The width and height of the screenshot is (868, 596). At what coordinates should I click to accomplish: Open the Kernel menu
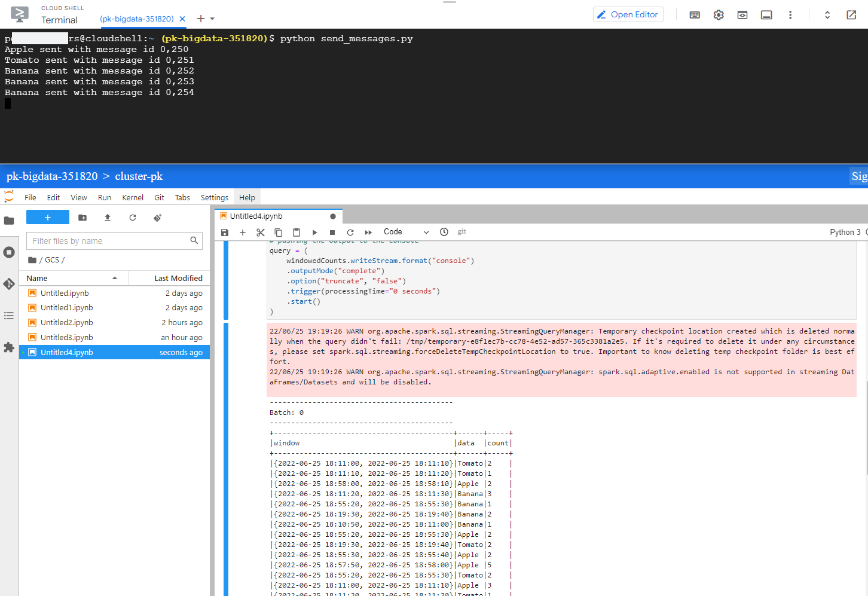point(132,197)
